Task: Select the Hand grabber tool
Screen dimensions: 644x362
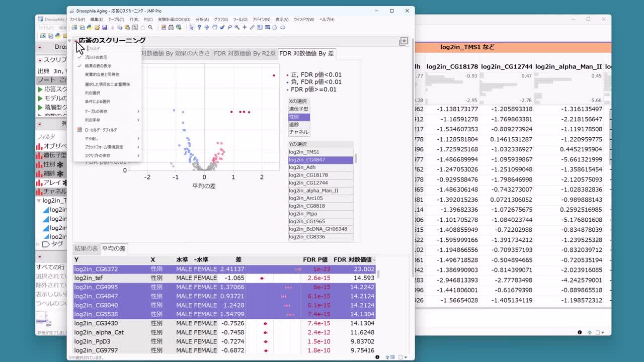Action: (214, 27)
